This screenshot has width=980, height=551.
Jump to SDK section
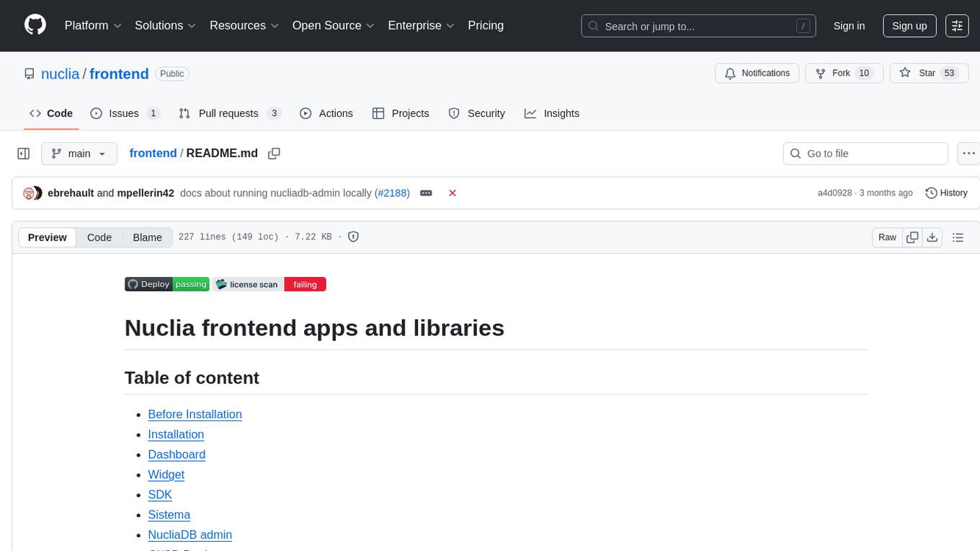160,495
